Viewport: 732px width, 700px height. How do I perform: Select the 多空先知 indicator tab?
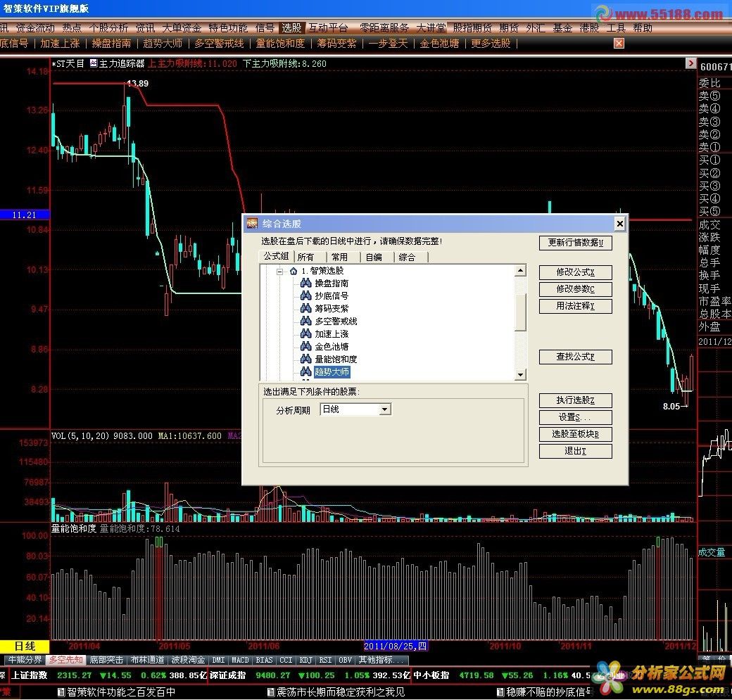[x=66, y=660]
